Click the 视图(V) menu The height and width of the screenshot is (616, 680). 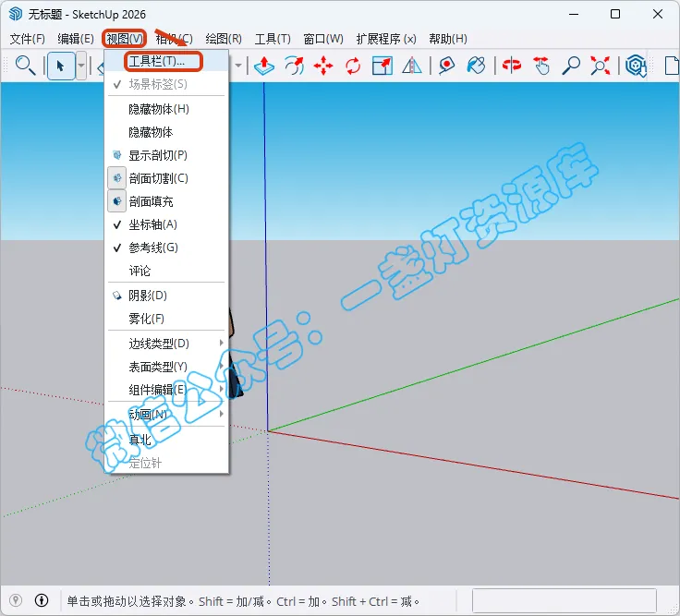[x=125, y=39]
